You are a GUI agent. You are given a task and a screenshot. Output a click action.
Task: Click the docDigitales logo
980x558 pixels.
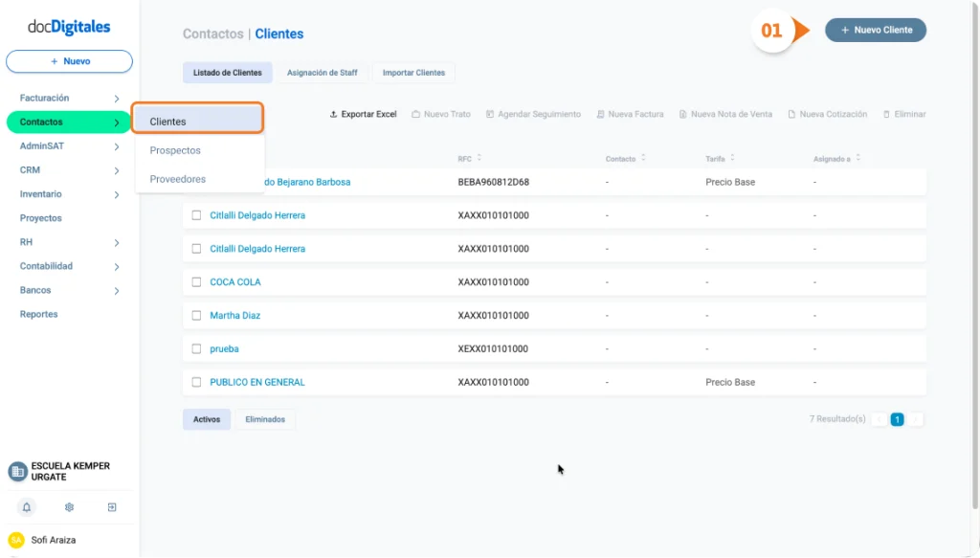click(69, 26)
